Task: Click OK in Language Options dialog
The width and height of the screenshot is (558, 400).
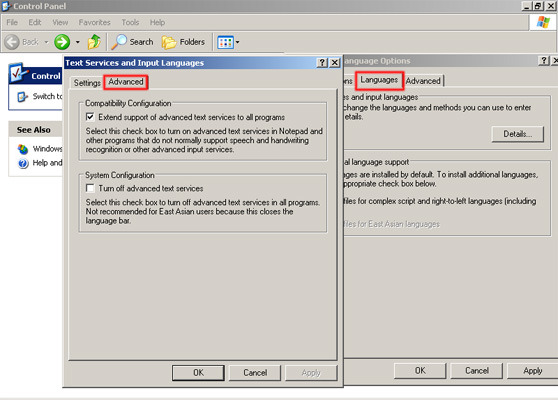Action: point(420,370)
